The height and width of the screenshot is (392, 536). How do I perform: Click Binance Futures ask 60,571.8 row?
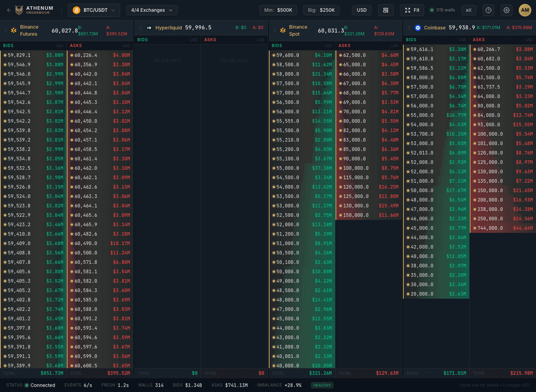coord(100,262)
